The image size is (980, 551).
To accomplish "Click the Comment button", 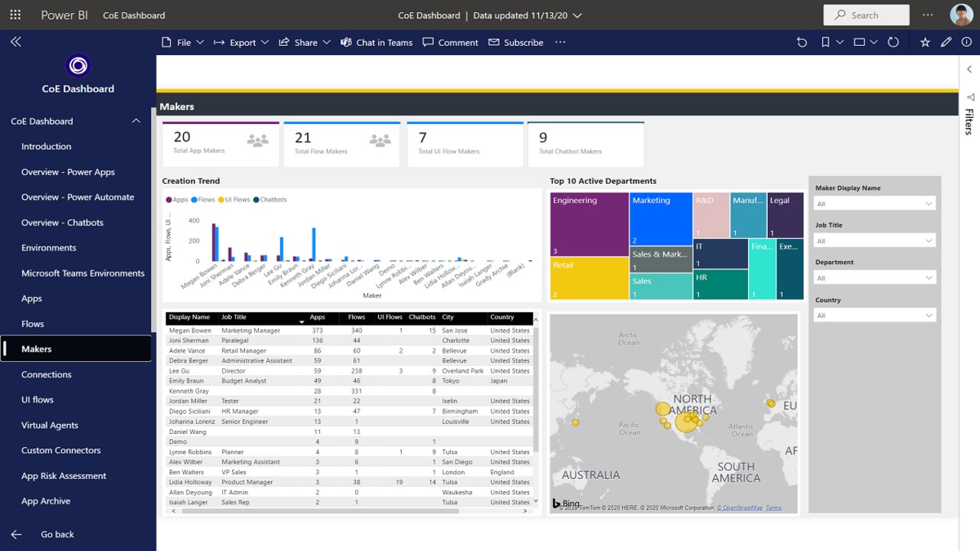I will click(x=450, y=42).
